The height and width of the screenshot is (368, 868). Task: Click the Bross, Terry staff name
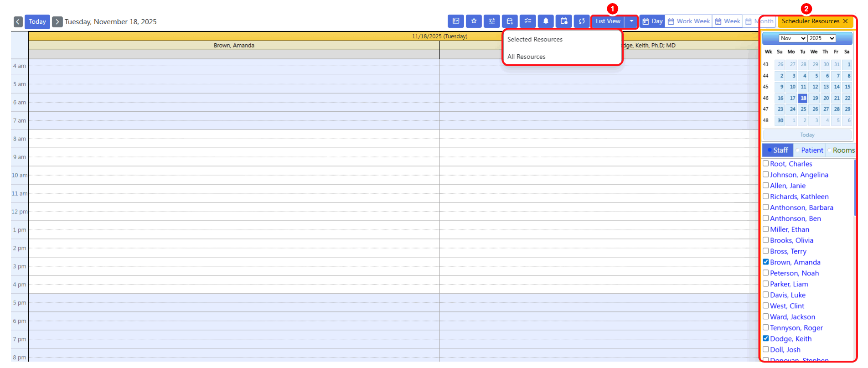tap(788, 251)
